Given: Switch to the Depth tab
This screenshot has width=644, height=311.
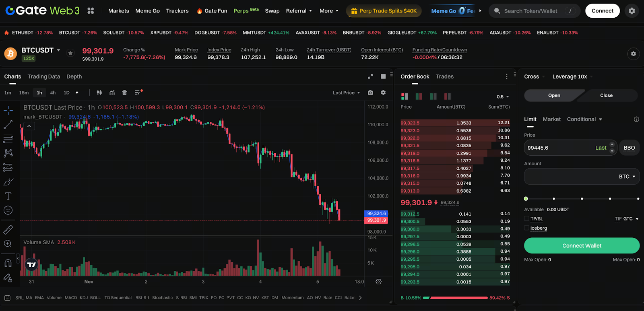Looking at the screenshot, I should (74, 76).
